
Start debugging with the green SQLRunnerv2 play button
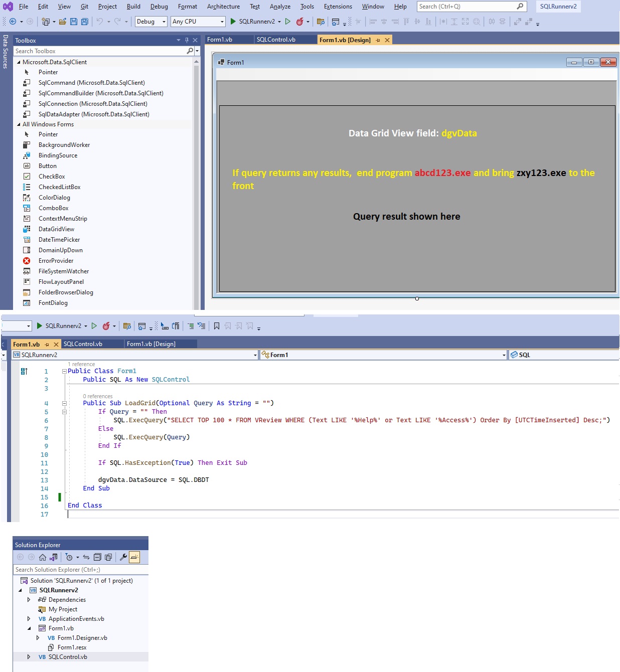click(x=233, y=22)
